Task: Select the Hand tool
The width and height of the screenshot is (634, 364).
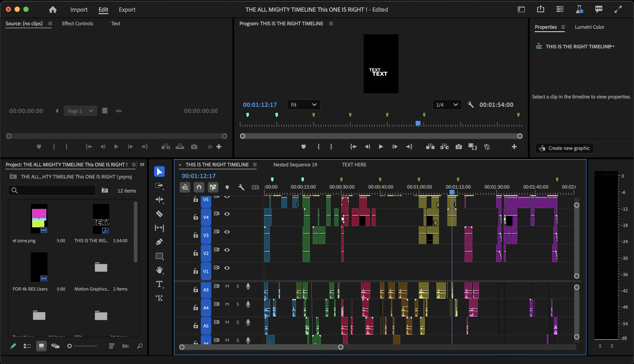Action: pos(159,270)
